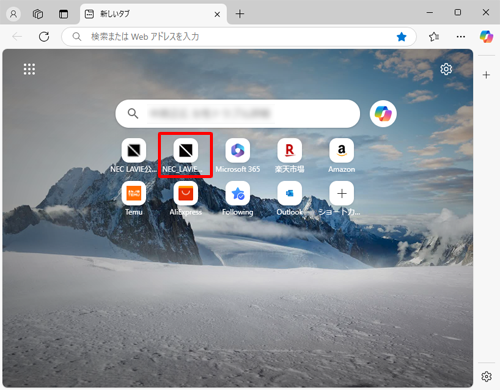Expand the three-dot settings menu
The height and width of the screenshot is (390, 500).
[461, 37]
